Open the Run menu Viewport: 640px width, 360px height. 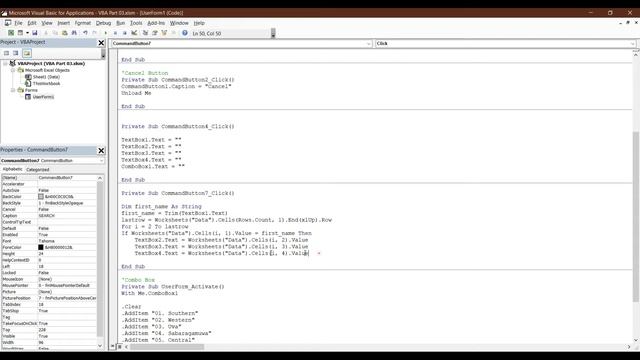(120, 23)
